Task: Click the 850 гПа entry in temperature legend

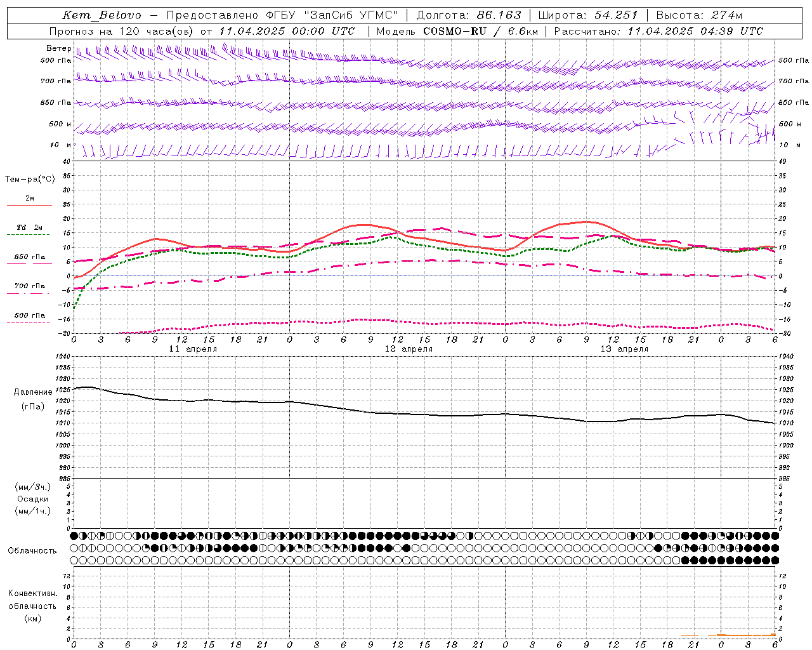Action: pos(30,257)
